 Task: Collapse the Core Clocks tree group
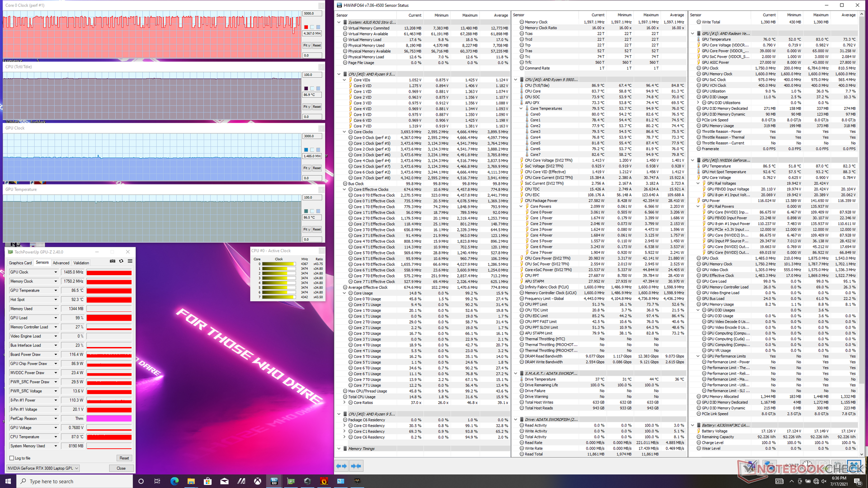(x=344, y=132)
